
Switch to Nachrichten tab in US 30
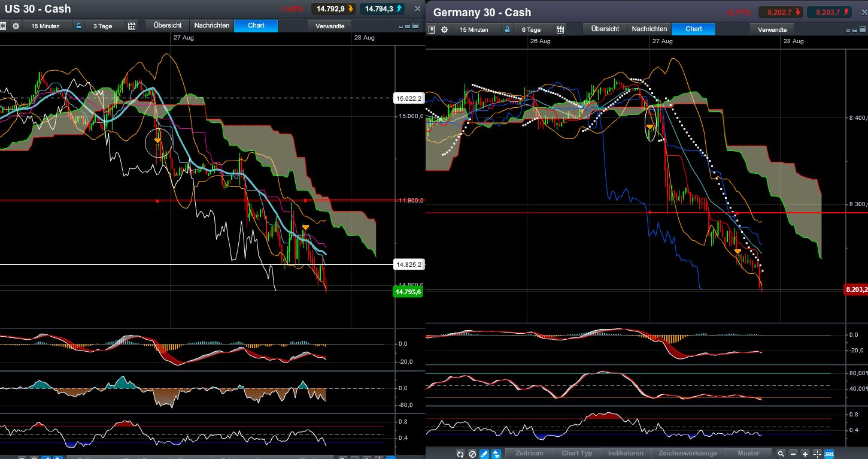point(211,26)
